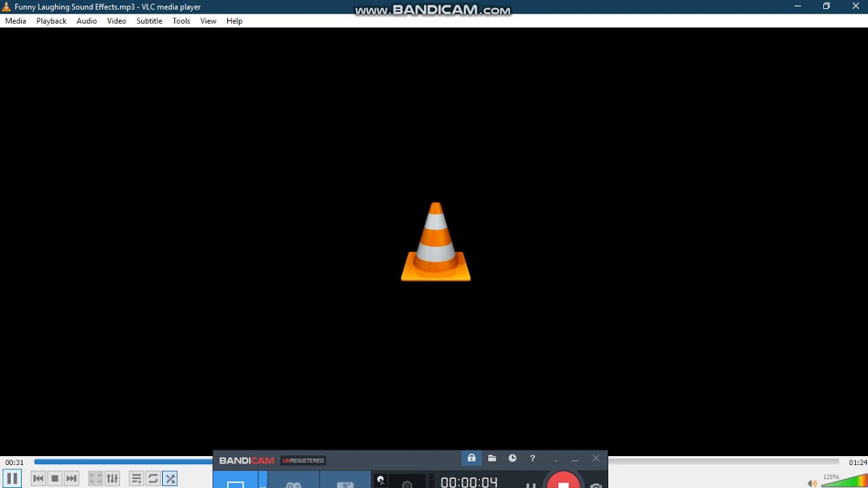Skip to the next track

[x=71, y=479]
